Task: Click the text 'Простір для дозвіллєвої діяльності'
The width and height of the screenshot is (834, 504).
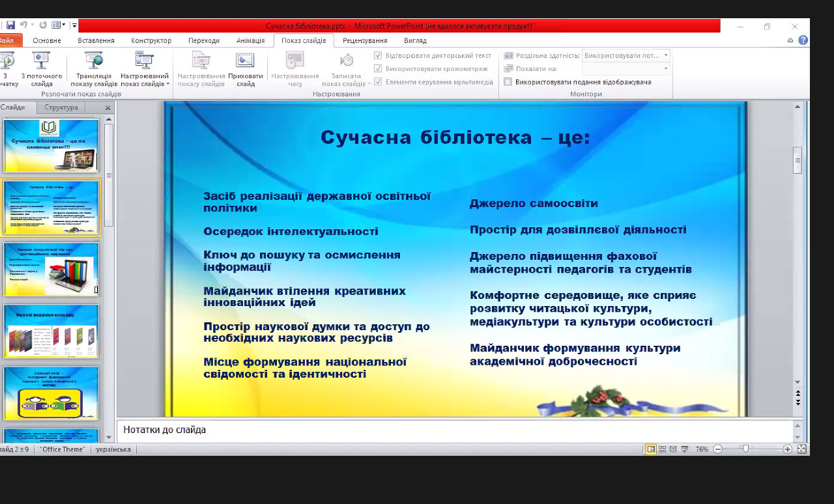Action: tap(578, 230)
